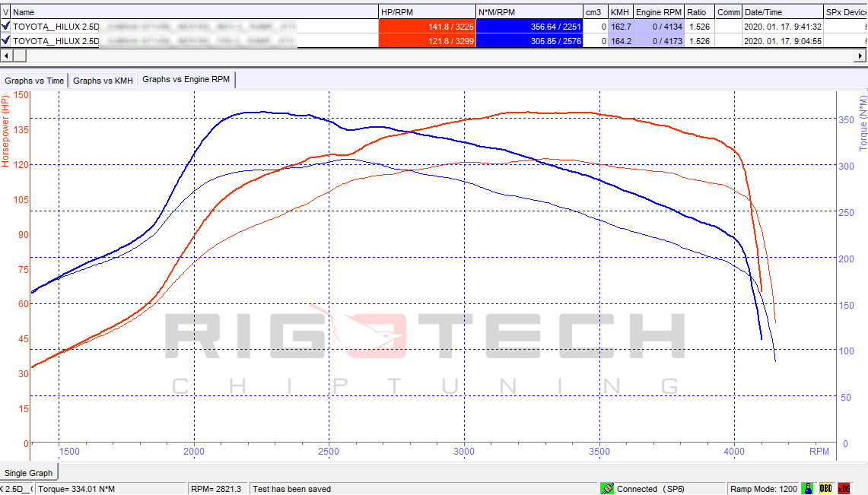Click the green connection plug status icon

coord(607,489)
